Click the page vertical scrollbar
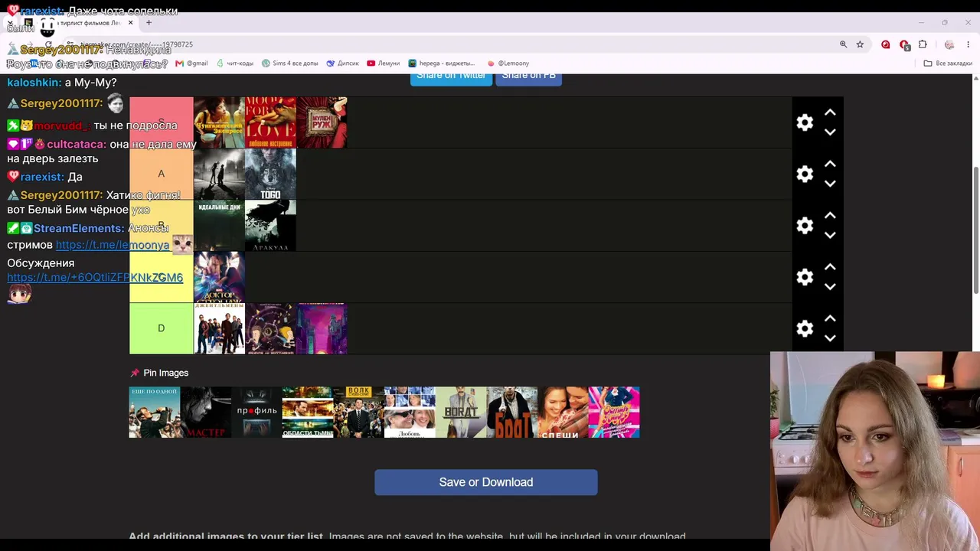This screenshot has height=551, width=980. [975, 230]
